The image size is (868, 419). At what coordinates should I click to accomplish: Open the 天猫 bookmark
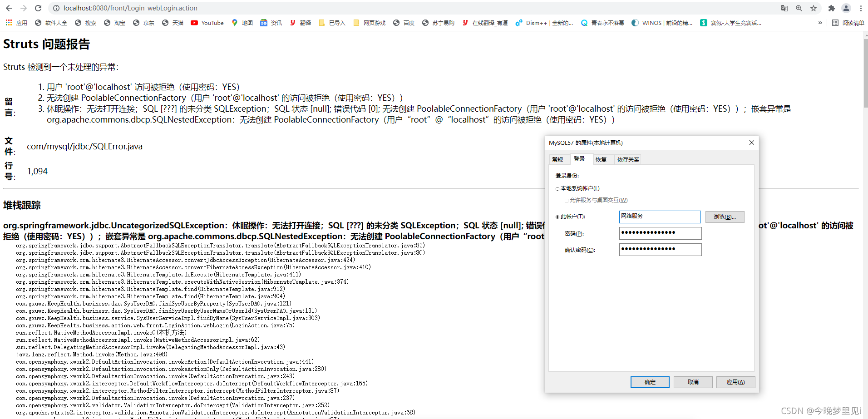pos(173,23)
